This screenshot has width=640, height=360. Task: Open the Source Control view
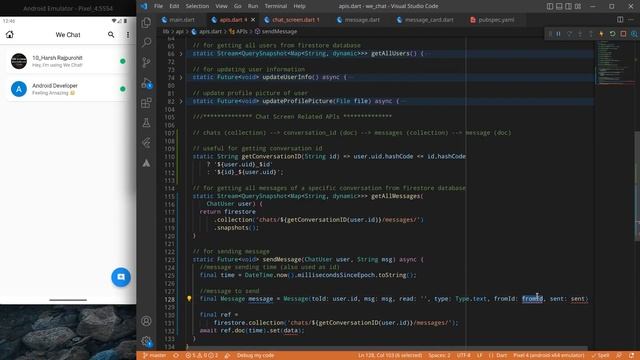pos(146,62)
